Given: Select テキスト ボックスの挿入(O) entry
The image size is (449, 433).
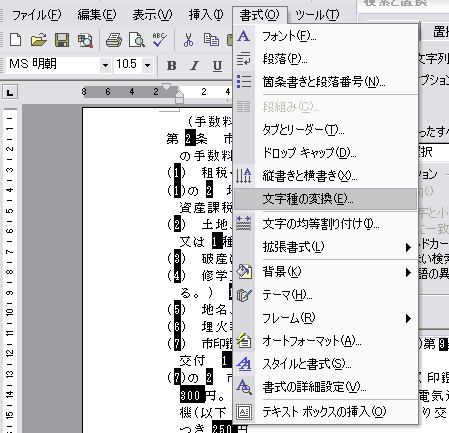Looking at the screenshot, I should (326, 412).
